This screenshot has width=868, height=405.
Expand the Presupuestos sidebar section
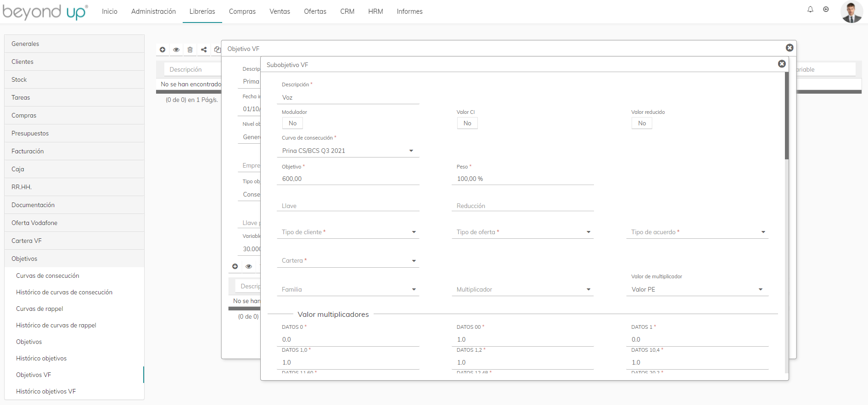click(x=74, y=133)
